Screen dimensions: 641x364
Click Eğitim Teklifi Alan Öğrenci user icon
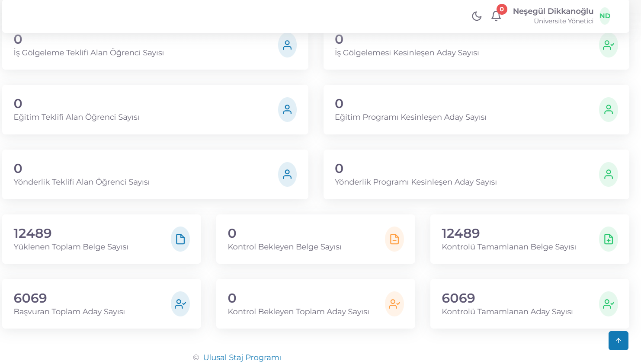tap(287, 109)
